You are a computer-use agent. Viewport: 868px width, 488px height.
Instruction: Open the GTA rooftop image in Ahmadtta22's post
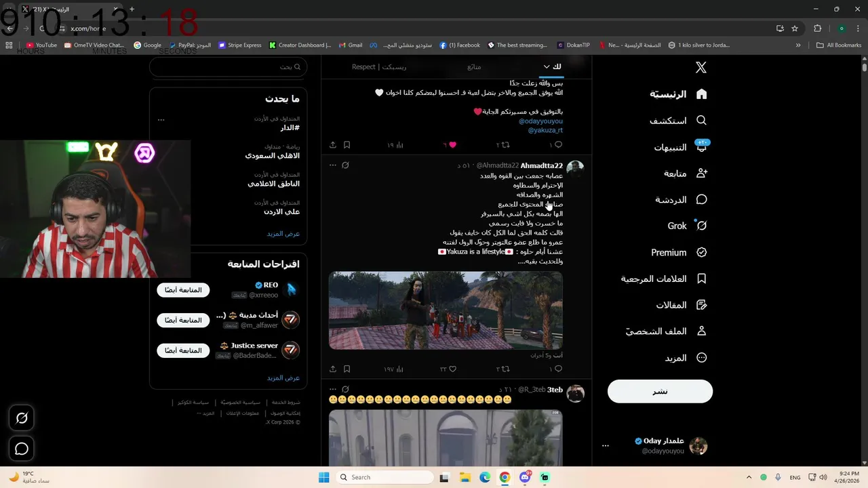click(446, 310)
